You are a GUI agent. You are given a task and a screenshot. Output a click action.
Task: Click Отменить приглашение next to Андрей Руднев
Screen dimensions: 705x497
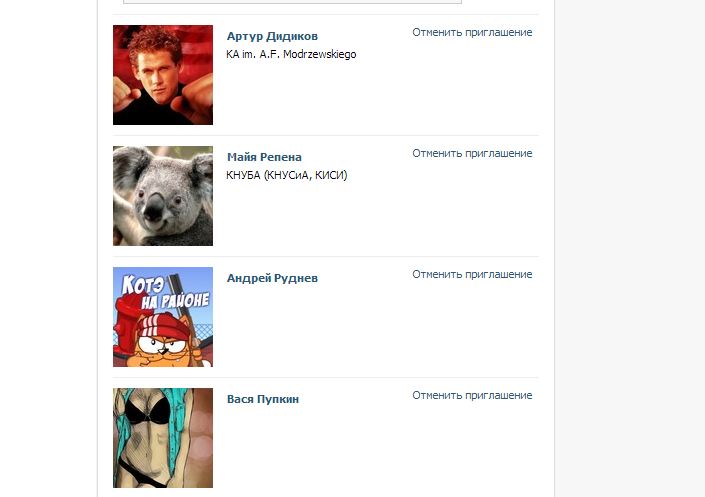click(x=472, y=274)
